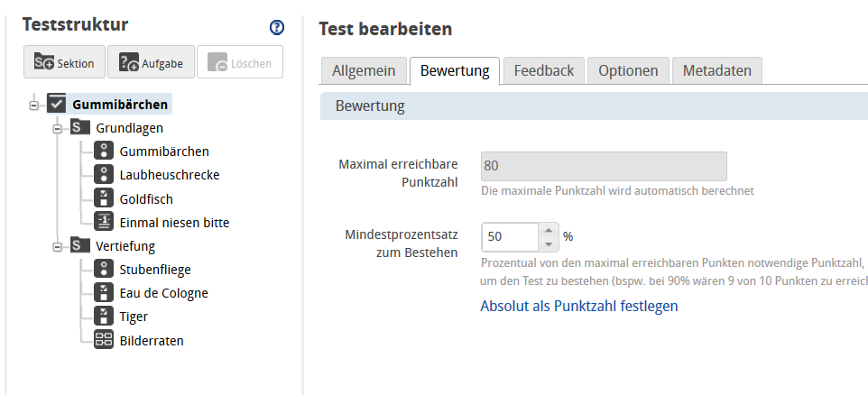
Task: Collapse the Gummibärchen root node
Action: 33,105
